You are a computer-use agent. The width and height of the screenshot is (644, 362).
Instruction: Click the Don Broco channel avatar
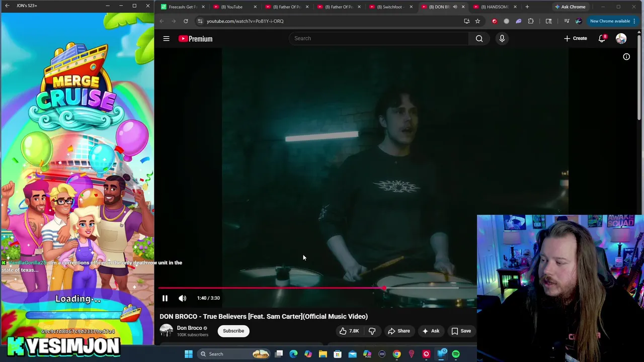click(166, 330)
